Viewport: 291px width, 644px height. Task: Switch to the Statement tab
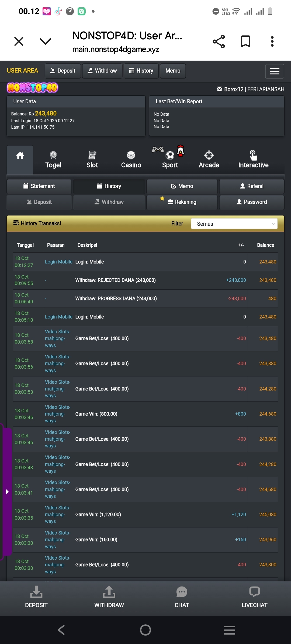[x=39, y=186]
